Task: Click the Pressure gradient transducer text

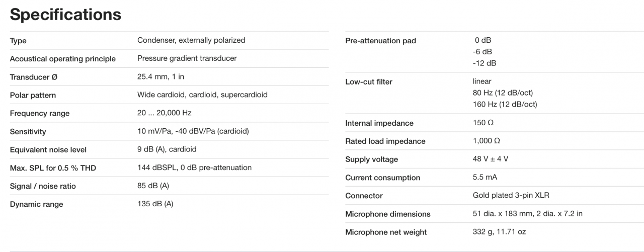Action: [187, 58]
